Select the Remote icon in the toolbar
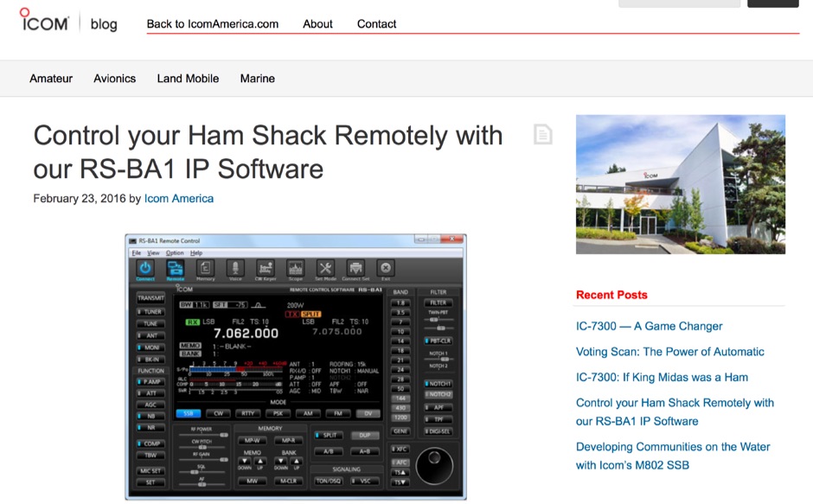Screen dimensions: 813x504 click(x=175, y=269)
